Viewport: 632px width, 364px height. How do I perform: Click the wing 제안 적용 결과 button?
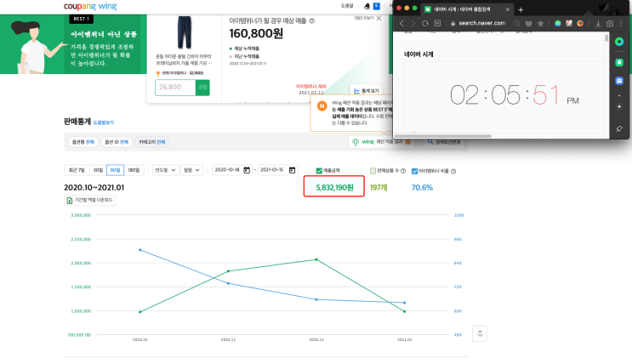[381, 142]
